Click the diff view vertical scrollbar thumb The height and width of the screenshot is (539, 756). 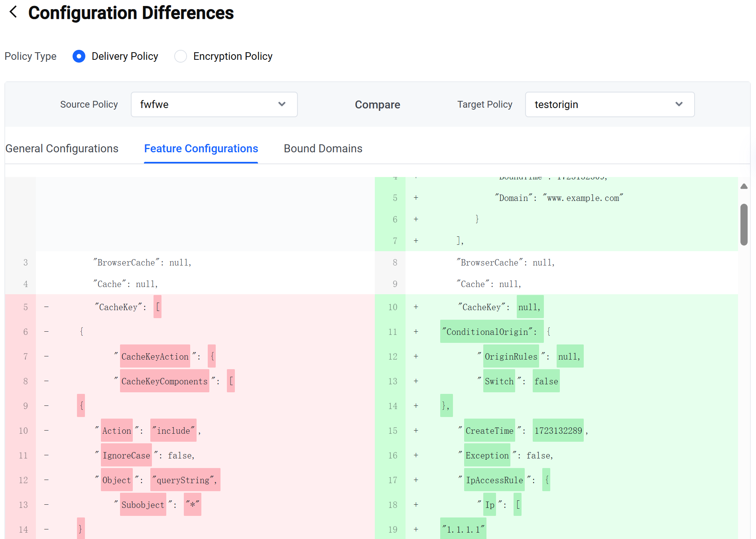[744, 224]
